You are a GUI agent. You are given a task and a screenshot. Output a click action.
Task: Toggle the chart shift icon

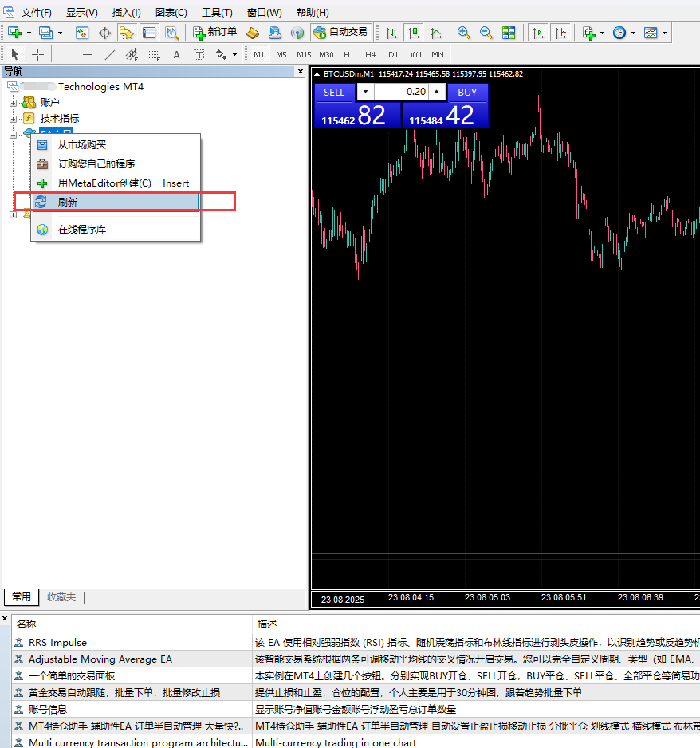(561, 33)
